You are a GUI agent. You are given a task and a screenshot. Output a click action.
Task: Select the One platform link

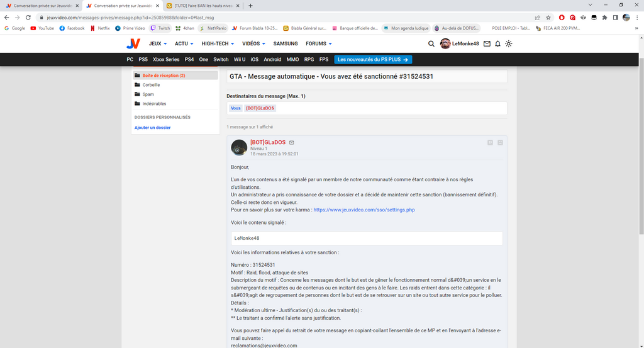pyautogui.click(x=203, y=60)
